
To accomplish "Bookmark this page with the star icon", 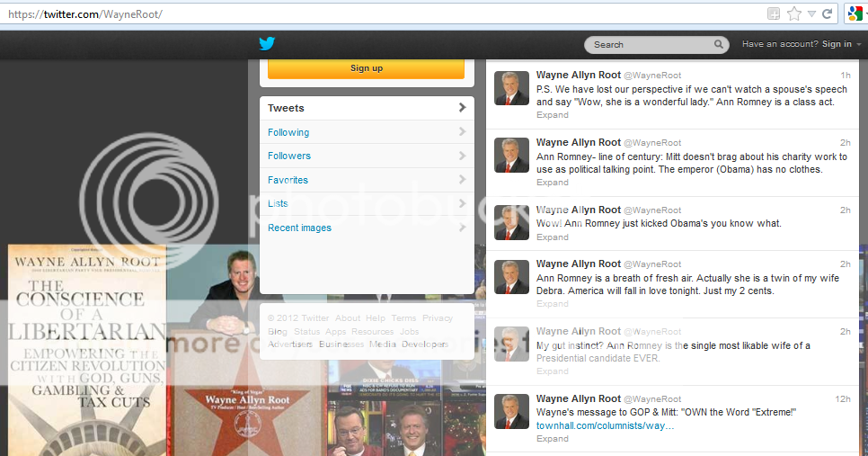I will [x=793, y=13].
